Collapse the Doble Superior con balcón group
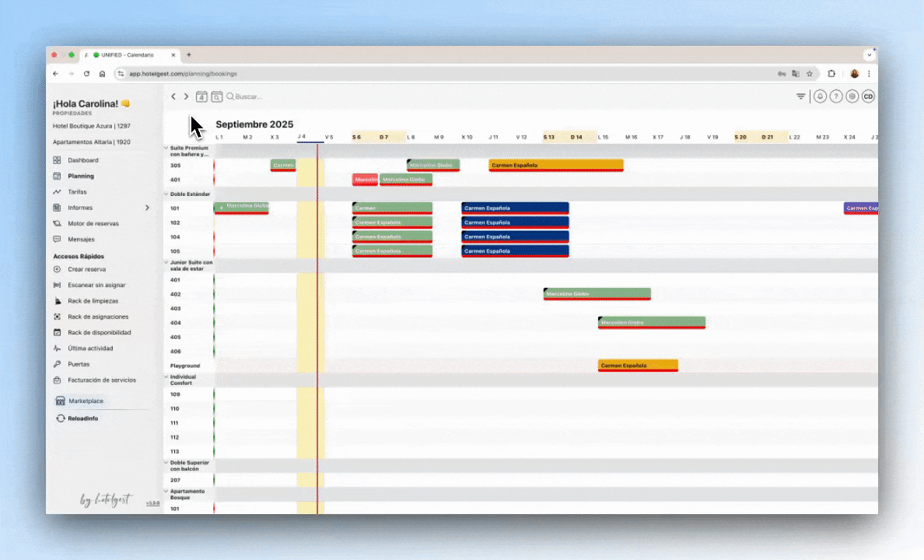This screenshot has height=560, width=924. click(166, 463)
